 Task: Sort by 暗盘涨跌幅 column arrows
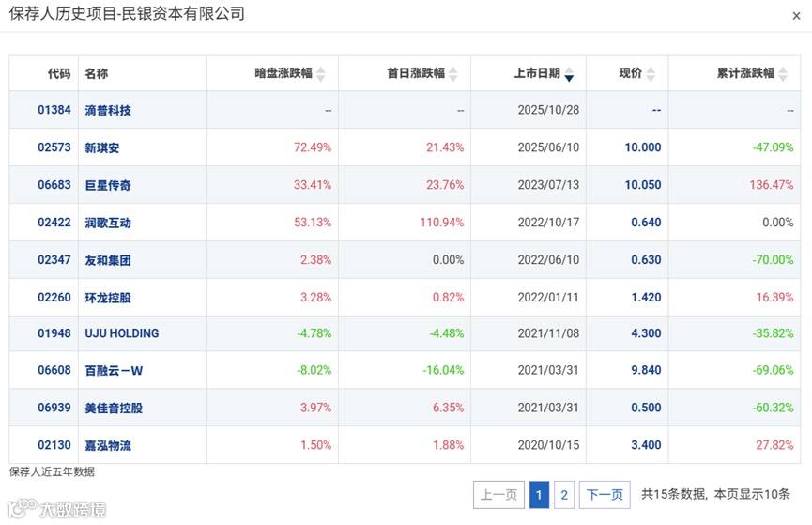pyautogui.click(x=321, y=74)
